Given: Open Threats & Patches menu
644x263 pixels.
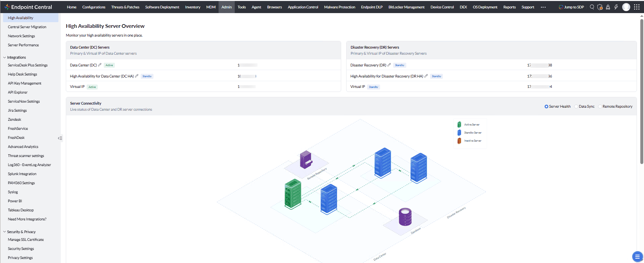Looking at the screenshot, I should point(125,7).
